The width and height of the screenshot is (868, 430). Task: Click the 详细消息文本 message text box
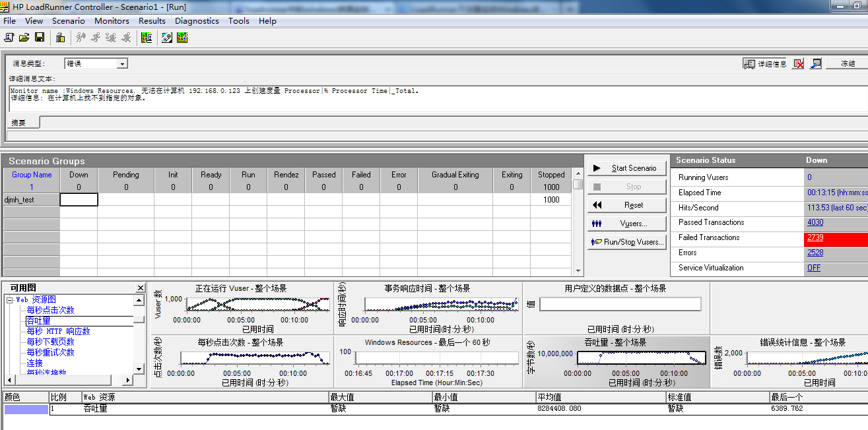click(x=437, y=98)
